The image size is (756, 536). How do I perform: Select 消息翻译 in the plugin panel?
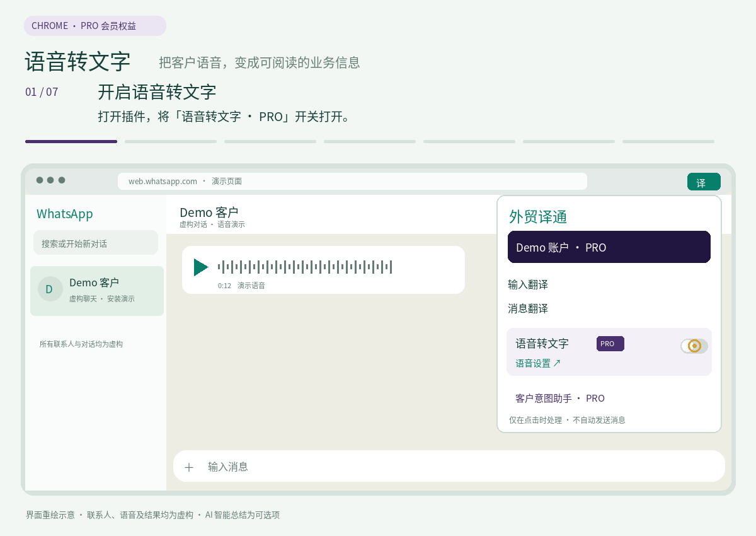(528, 308)
